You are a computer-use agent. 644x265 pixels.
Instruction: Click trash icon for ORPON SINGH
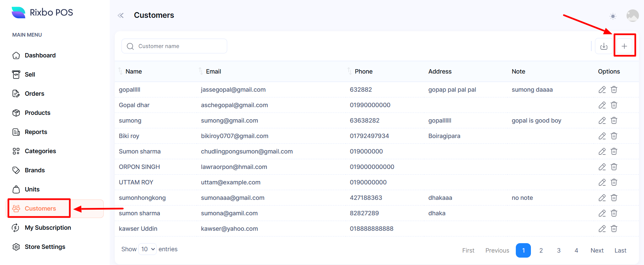pos(614,167)
